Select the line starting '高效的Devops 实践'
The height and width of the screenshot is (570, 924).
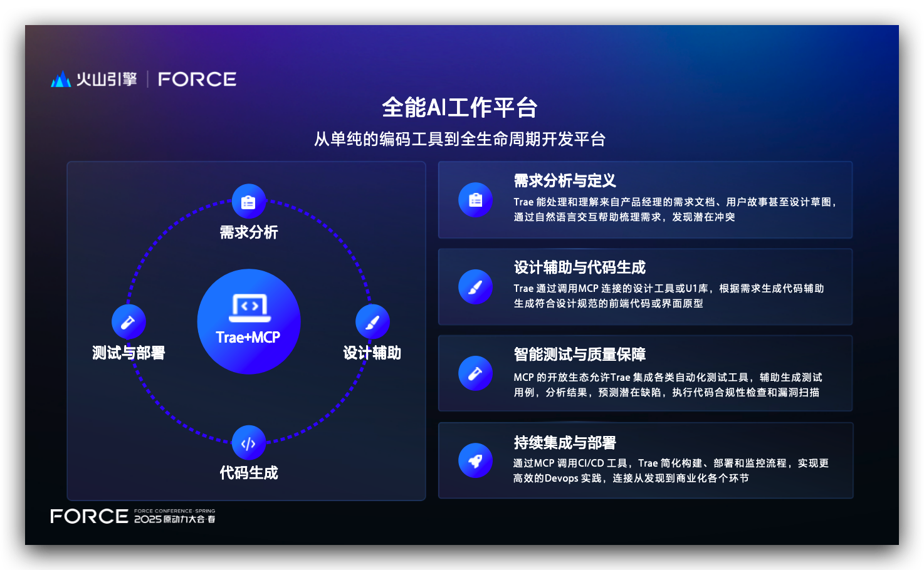[x=631, y=478]
